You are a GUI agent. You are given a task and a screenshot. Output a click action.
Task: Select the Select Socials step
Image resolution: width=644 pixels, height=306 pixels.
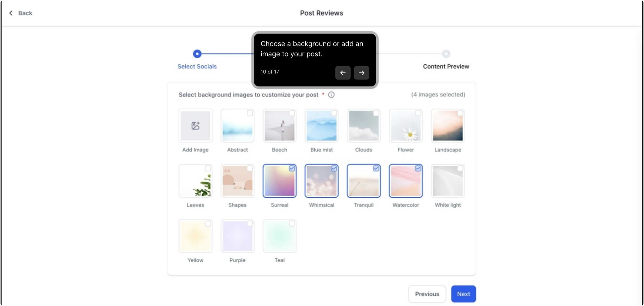click(197, 66)
